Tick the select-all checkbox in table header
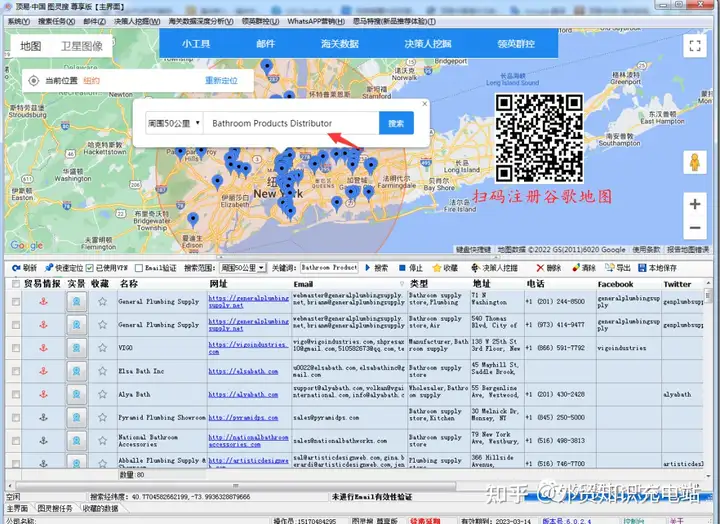This screenshot has height=524, width=720. click(x=16, y=284)
